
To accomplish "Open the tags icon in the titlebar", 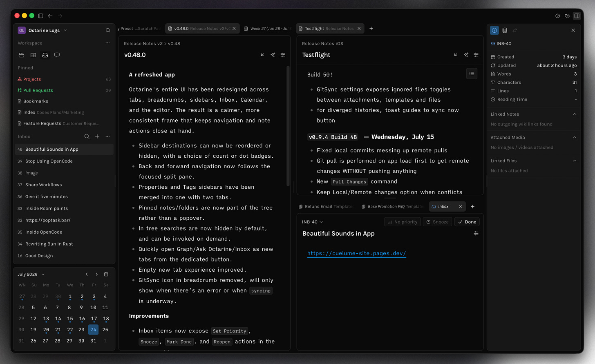I will 567,16.
